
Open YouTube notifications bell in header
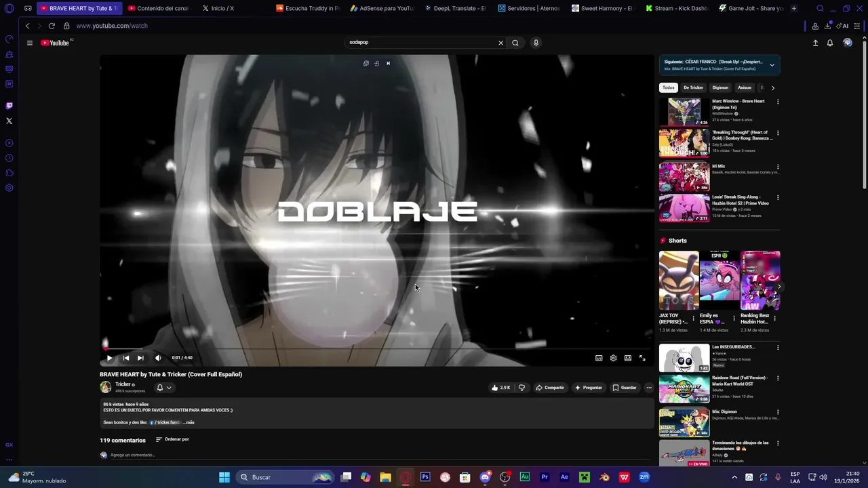click(x=830, y=43)
